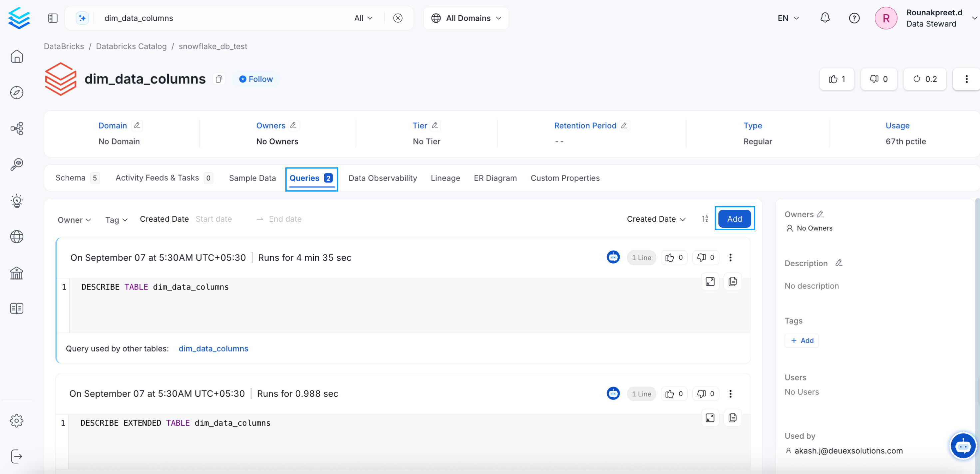Switch to the Lineage tab
Screen dimensions: 980x474
[445, 178]
